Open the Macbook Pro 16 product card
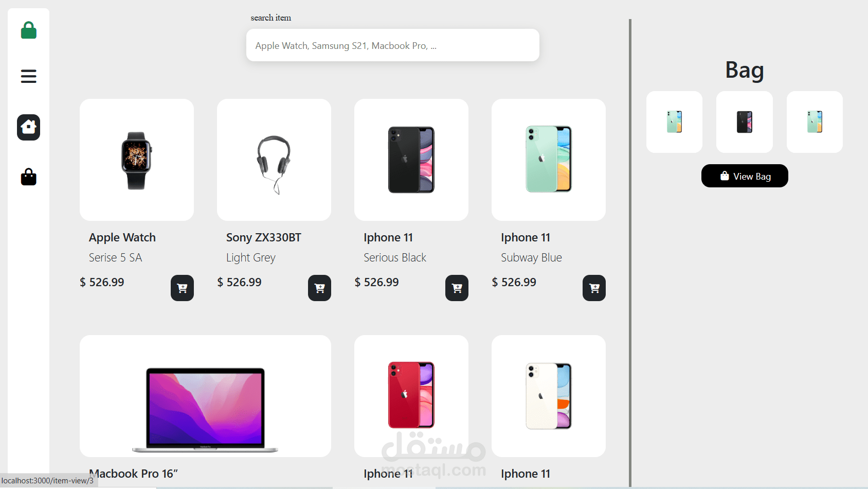The image size is (868, 489). (205, 396)
